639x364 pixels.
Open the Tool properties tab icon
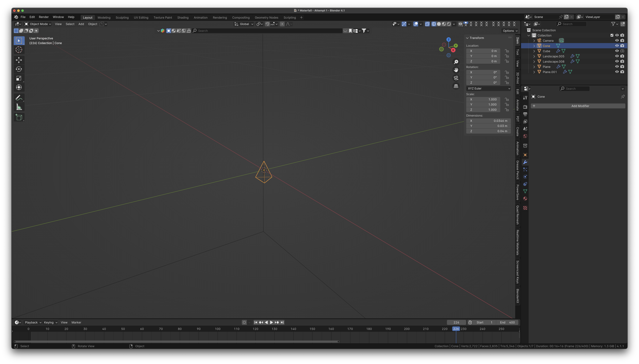point(525,98)
